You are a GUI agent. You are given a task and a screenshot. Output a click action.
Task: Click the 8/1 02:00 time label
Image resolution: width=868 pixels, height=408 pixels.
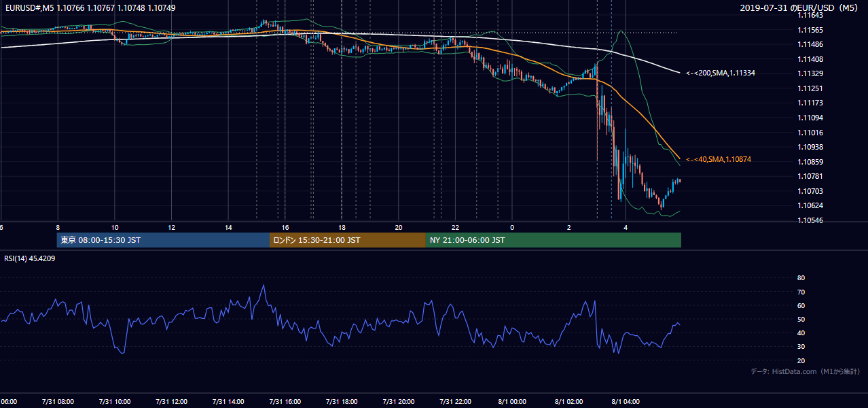click(x=569, y=402)
